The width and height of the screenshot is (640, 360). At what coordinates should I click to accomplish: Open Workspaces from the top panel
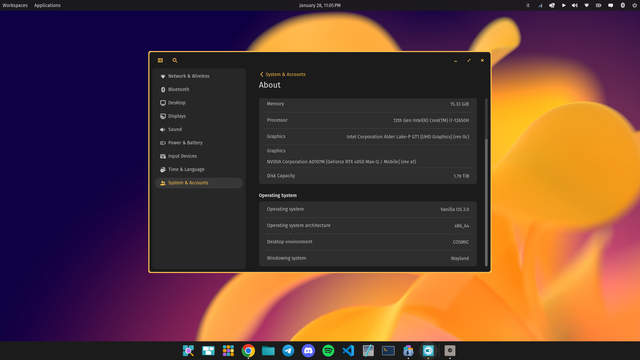click(15, 5)
